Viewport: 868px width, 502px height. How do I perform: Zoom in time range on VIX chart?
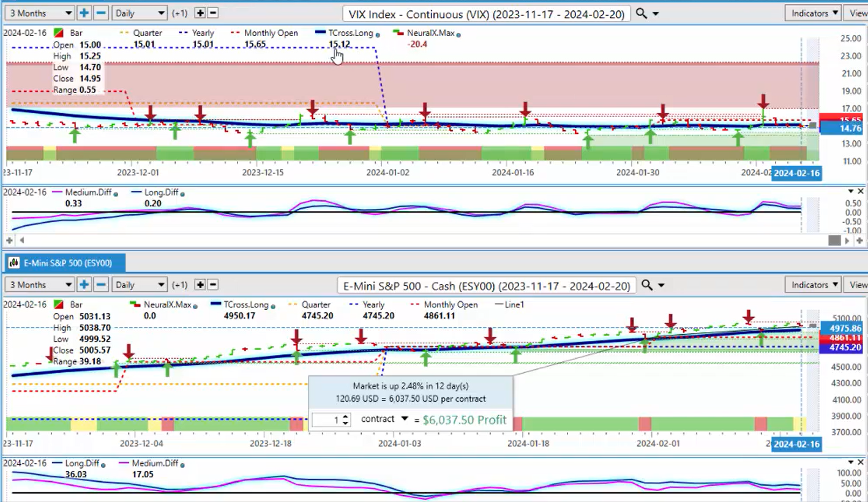[x=84, y=13]
